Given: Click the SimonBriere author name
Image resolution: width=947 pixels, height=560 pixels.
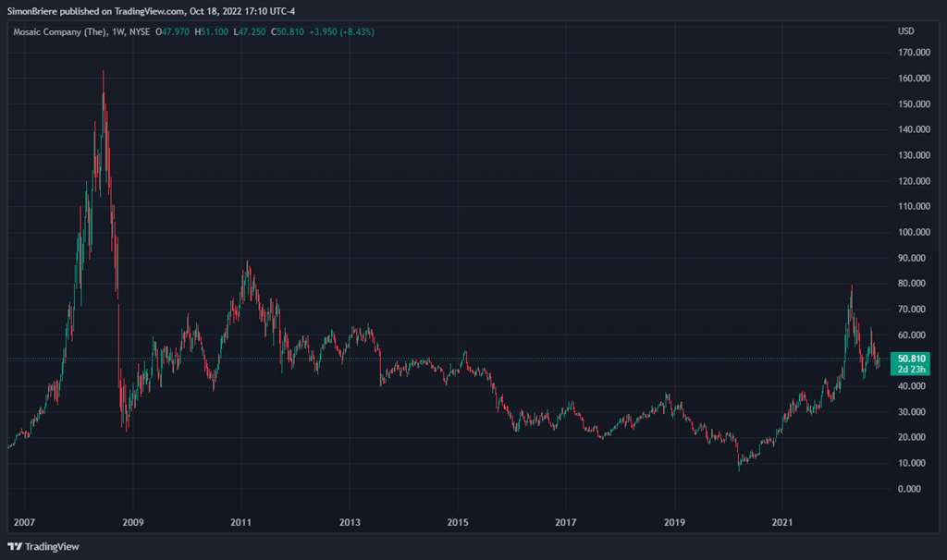Looking at the screenshot, I should 33,9.
